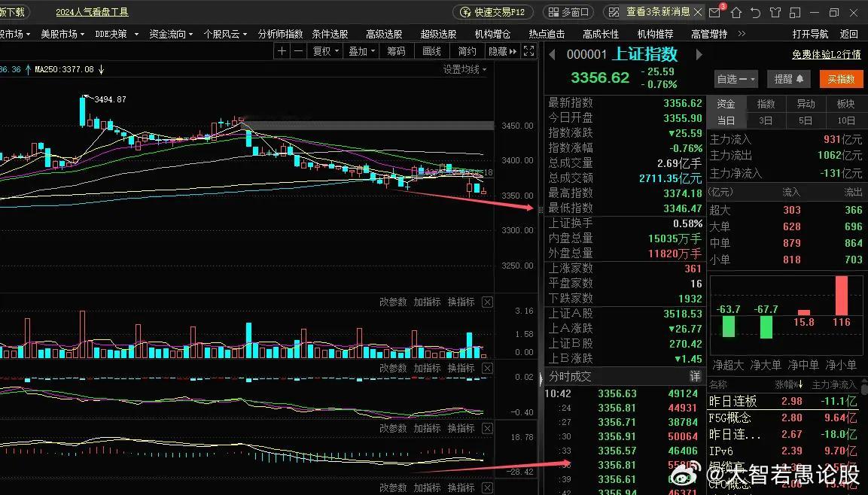
Task: Close the MACD indicator panel
Action: click(x=487, y=368)
